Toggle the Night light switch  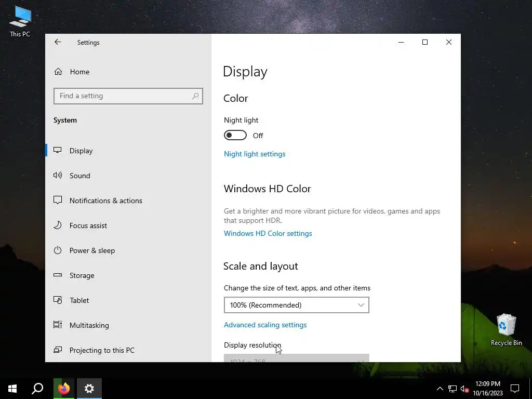[235, 135]
